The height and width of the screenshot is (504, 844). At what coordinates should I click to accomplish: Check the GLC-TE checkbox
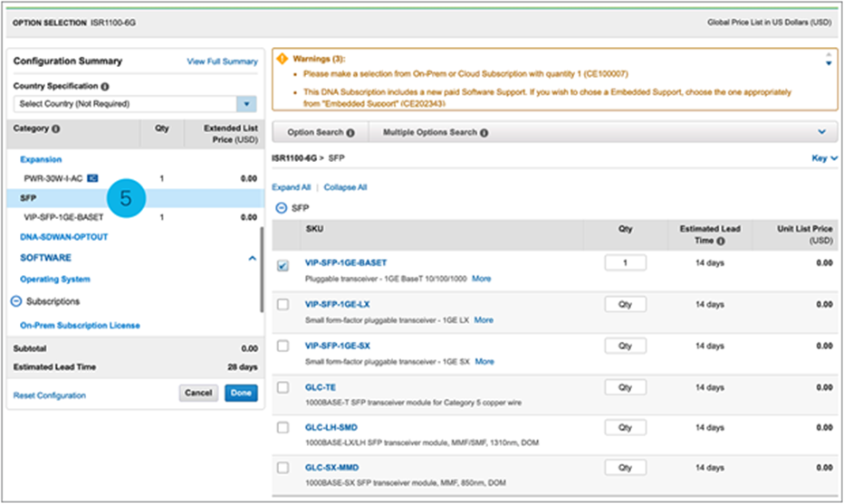(x=283, y=387)
